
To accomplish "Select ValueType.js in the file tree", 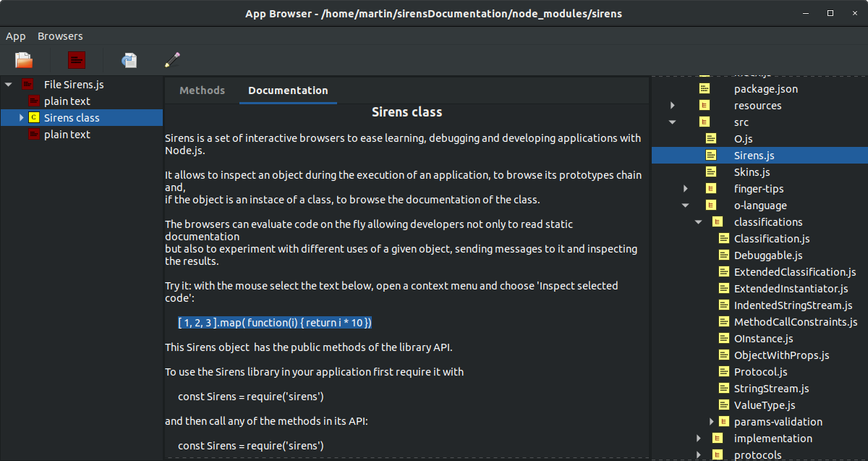I will (765, 405).
